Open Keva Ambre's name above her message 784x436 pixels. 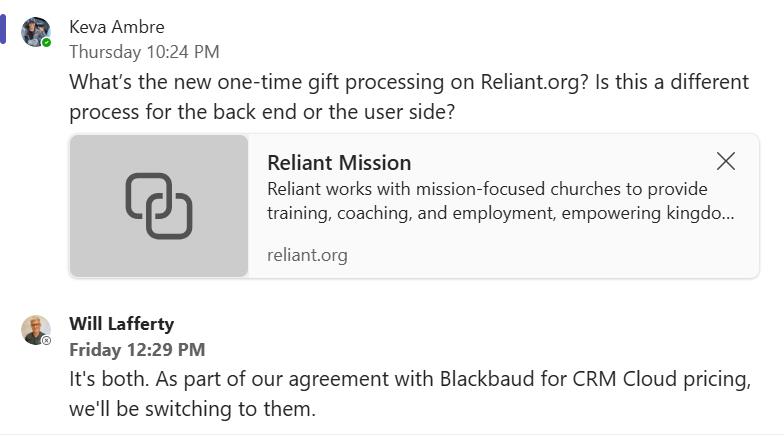[x=116, y=26]
